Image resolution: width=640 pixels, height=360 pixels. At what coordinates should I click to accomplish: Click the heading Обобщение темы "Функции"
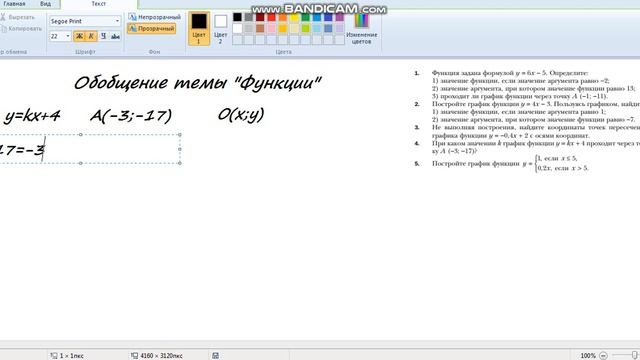198,83
